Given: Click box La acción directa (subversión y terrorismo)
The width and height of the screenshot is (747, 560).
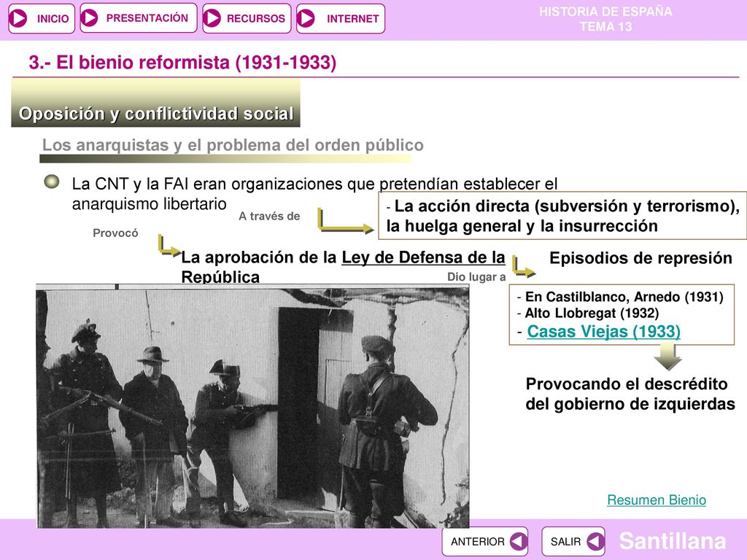Looking at the screenshot, I should point(562,216).
